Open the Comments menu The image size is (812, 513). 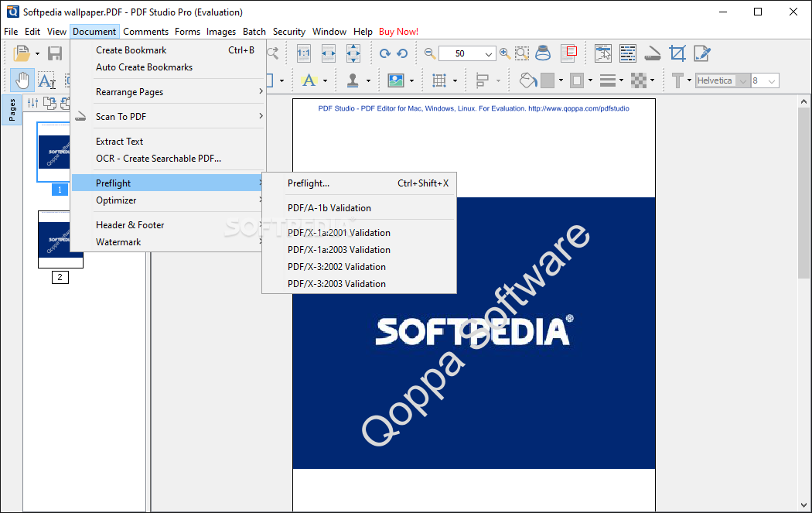pyautogui.click(x=145, y=32)
